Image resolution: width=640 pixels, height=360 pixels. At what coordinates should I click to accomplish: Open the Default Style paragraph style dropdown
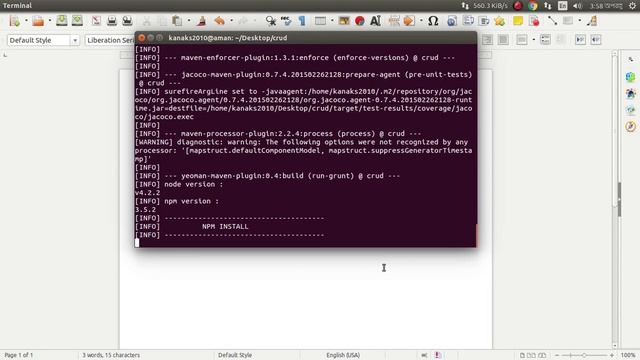[75, 40]
